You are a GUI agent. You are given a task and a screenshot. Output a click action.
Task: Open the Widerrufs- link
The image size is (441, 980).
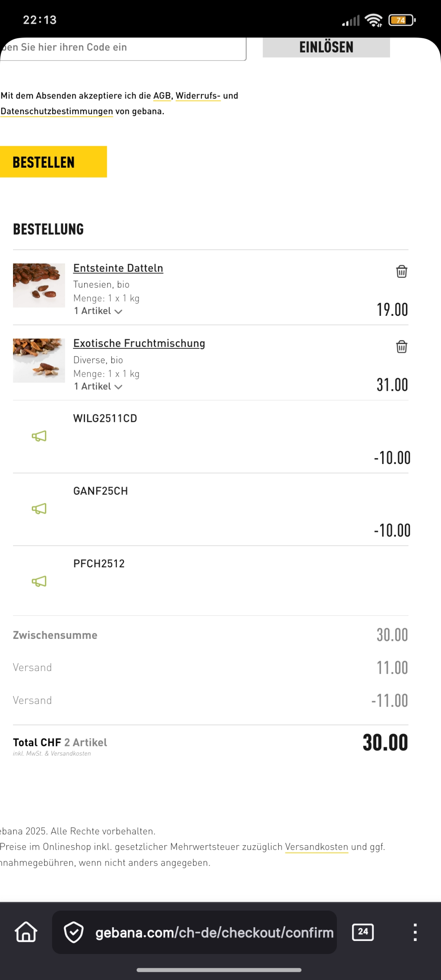pos(198,96)
